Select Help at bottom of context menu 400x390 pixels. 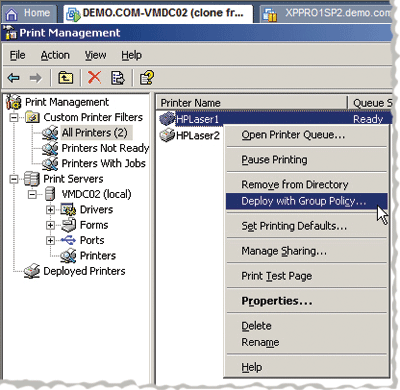click(x=307, y=367)
